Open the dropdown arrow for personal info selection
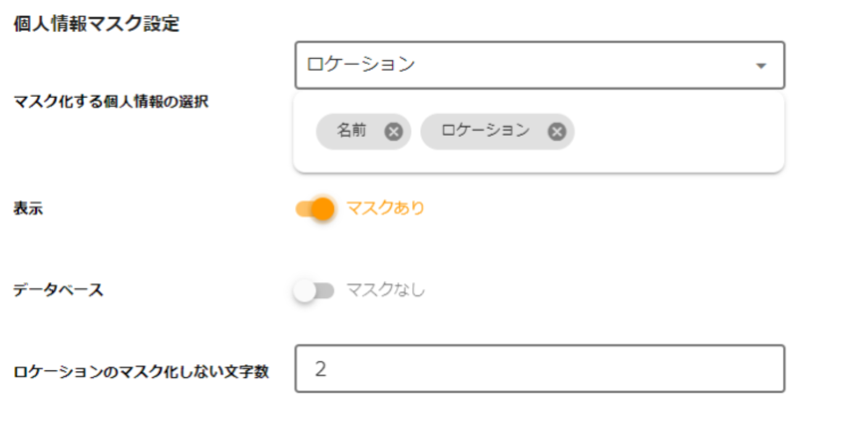Image resolution: width=868 pixels, height=421 pixels. (x=761, y=65)
